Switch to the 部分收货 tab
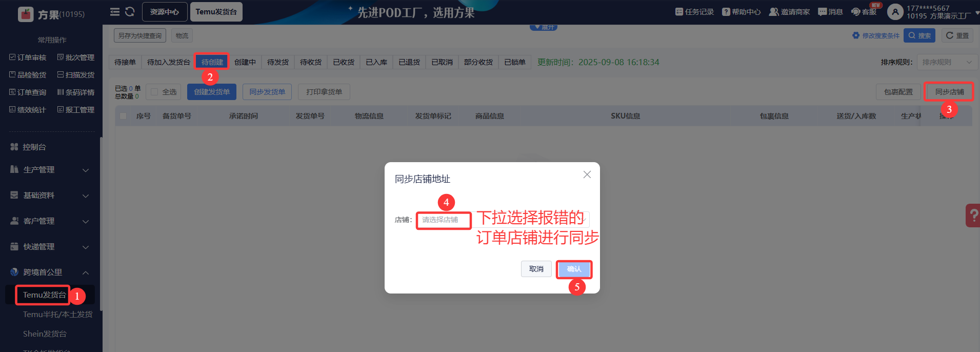The image size is (980, 352). click(x=478, y=62)
